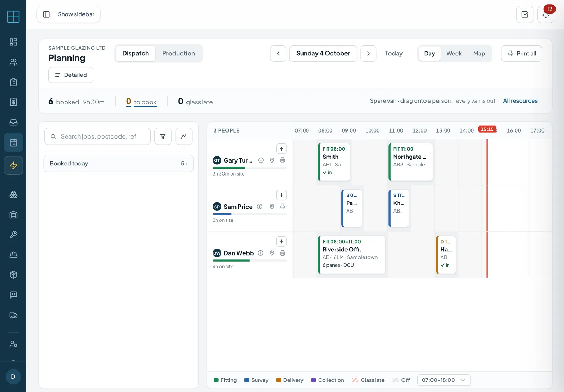
Task: Expand the Booked today list
Action: tap(118, 164)
